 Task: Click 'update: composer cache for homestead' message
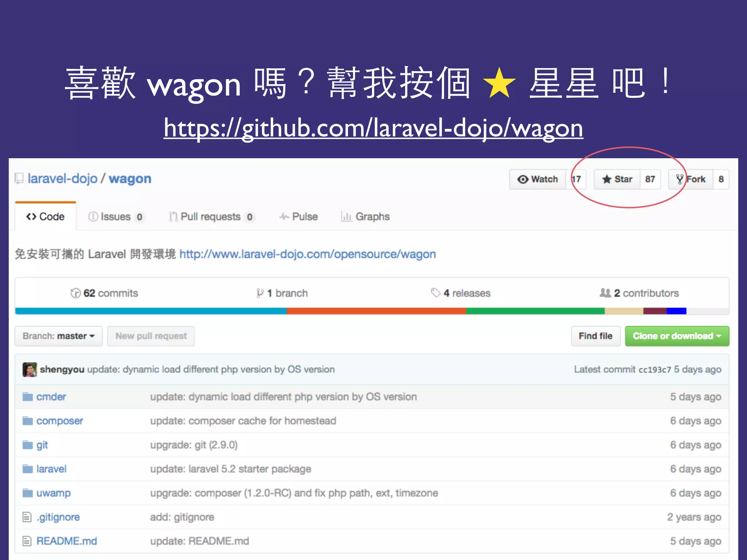pos(243,421)
